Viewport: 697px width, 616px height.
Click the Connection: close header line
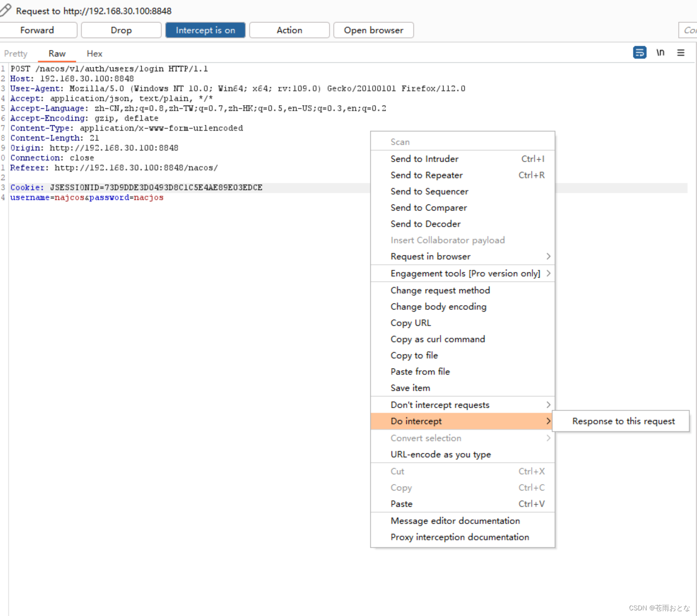click(52, 158)
